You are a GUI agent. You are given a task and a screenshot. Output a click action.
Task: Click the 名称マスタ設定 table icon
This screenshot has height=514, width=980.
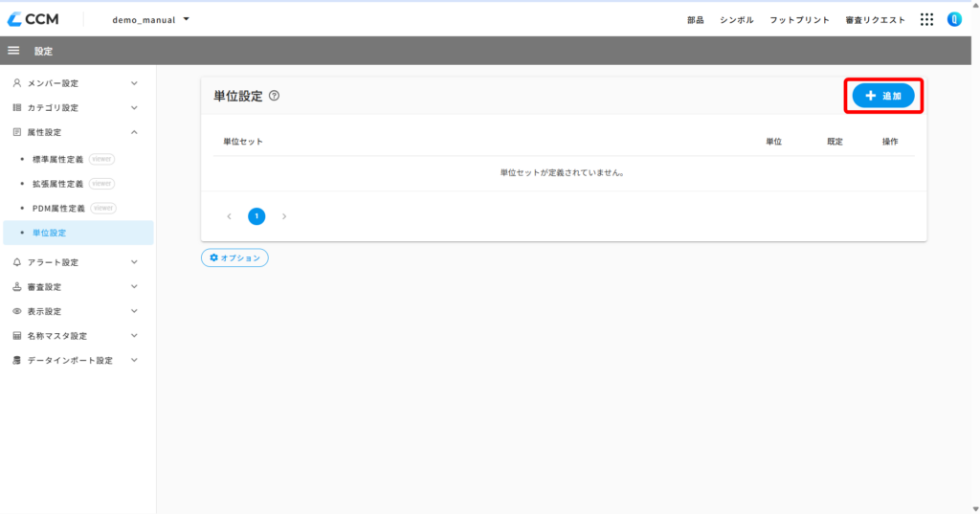(17, 336)
